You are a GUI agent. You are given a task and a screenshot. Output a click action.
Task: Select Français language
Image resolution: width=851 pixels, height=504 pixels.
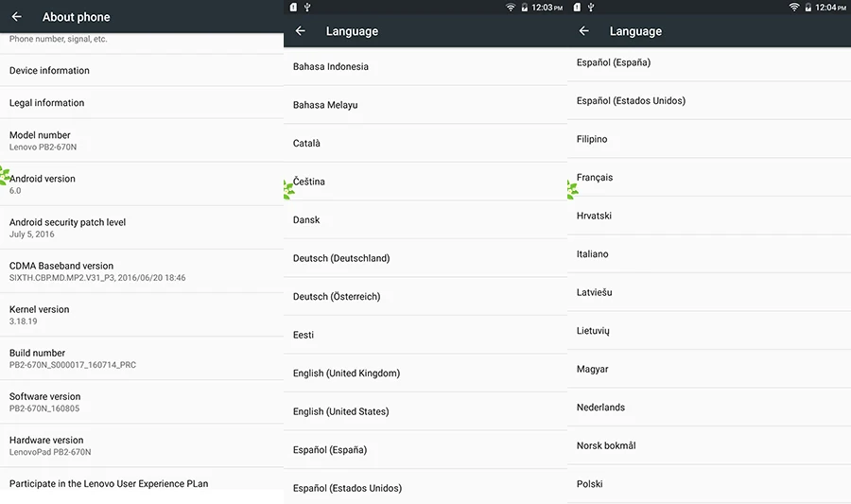click(x=709, y=178)
